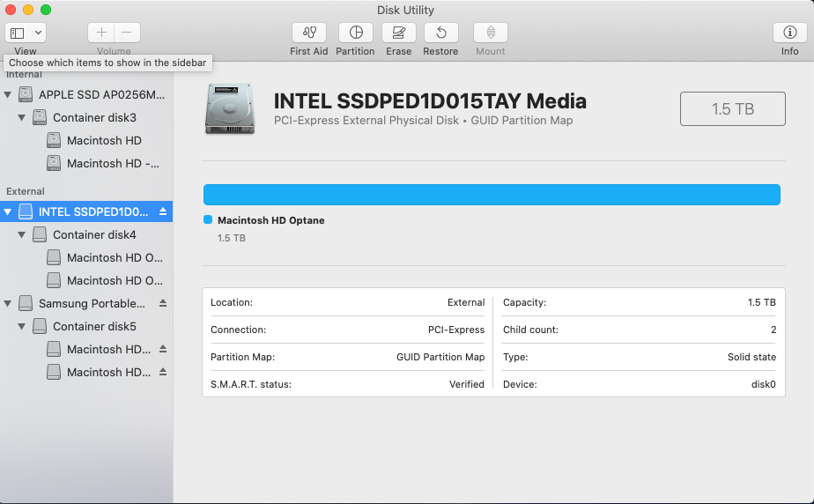The width and height of the screenshot is (814, 504).
Task: Click the Erase toolbar icon
Action: coord(399,33)
